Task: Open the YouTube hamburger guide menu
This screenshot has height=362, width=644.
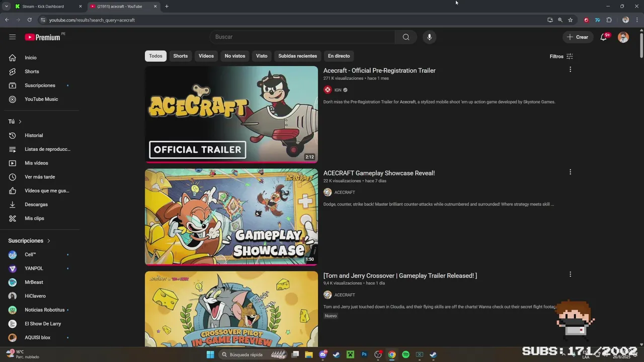Action: coord(12,37)
